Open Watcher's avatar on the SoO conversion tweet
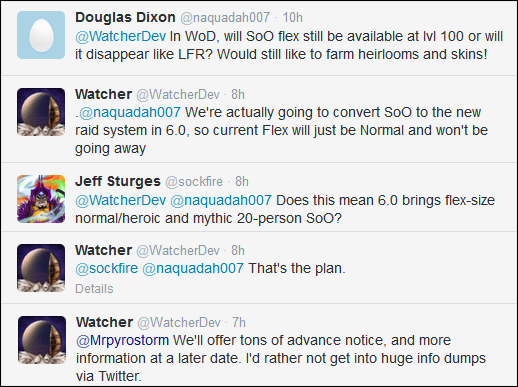The height and width of the screenshot is (387, 518). point(41,112)
